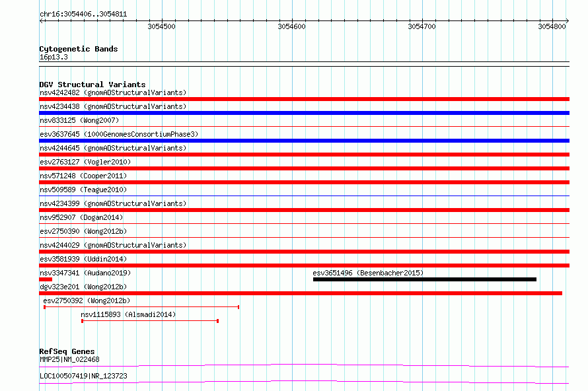The image size is (588, 391).
Task: Open the RefSeq Genes track heading
Action: (x=67, y=351)
